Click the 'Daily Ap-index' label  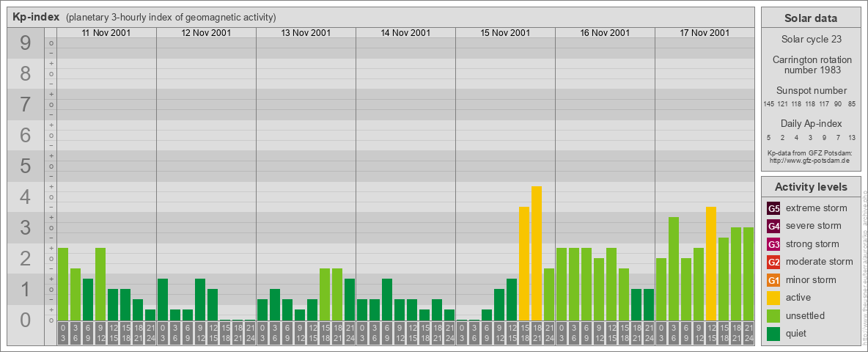tap(811, 123)
